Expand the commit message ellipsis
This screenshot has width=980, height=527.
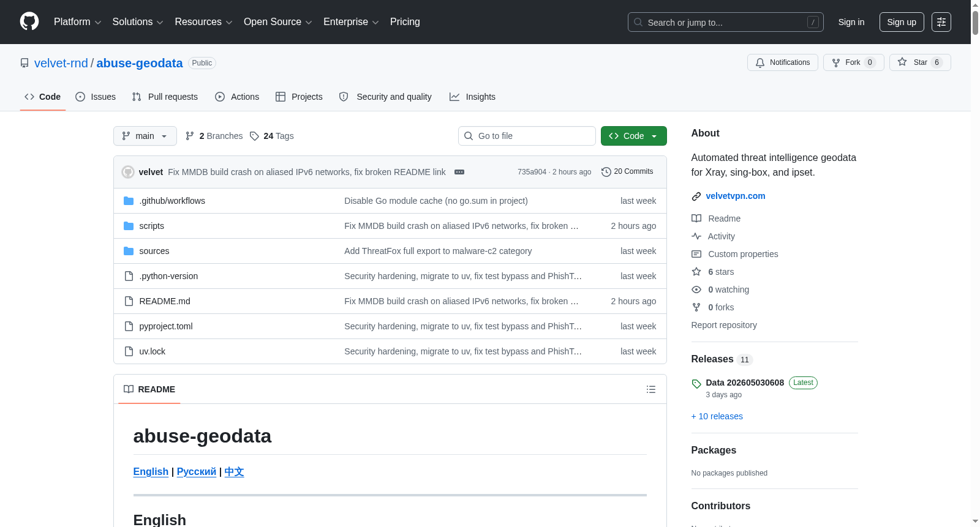tap(459, 172)
